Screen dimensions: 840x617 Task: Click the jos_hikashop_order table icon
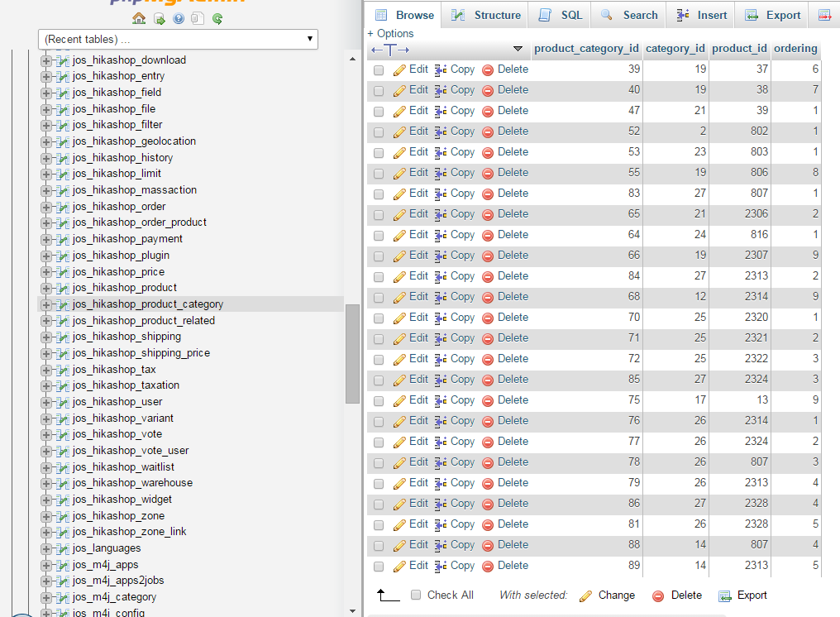[x=62, y=207]
